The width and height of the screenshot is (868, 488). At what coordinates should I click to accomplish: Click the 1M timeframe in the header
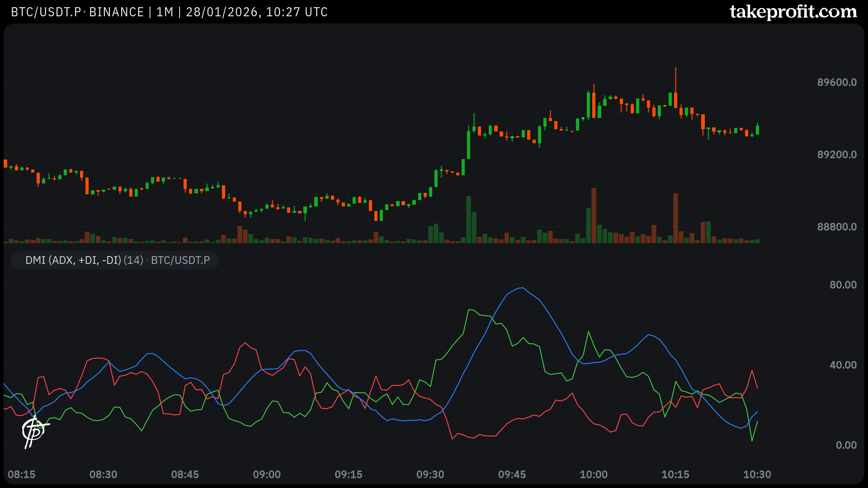(x=165, y=12)
